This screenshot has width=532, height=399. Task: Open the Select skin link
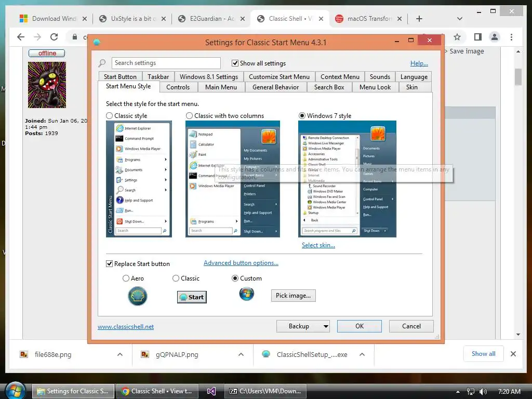coord(318,245)
